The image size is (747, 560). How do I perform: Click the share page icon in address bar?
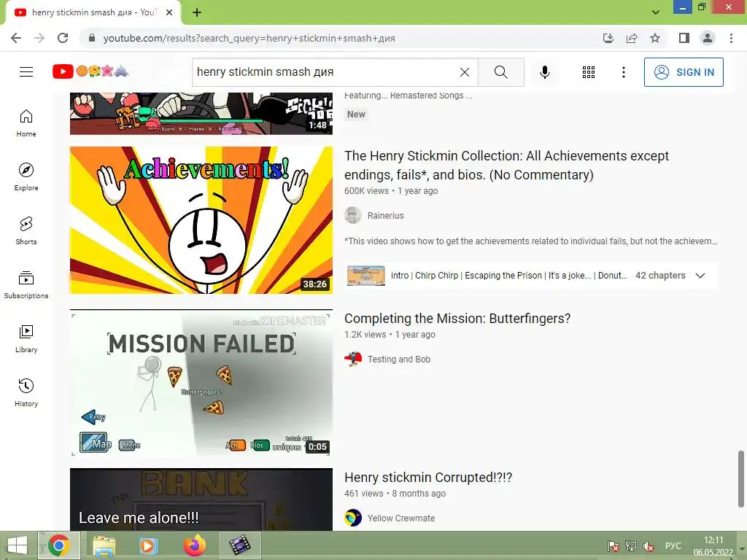coord(632,38)
